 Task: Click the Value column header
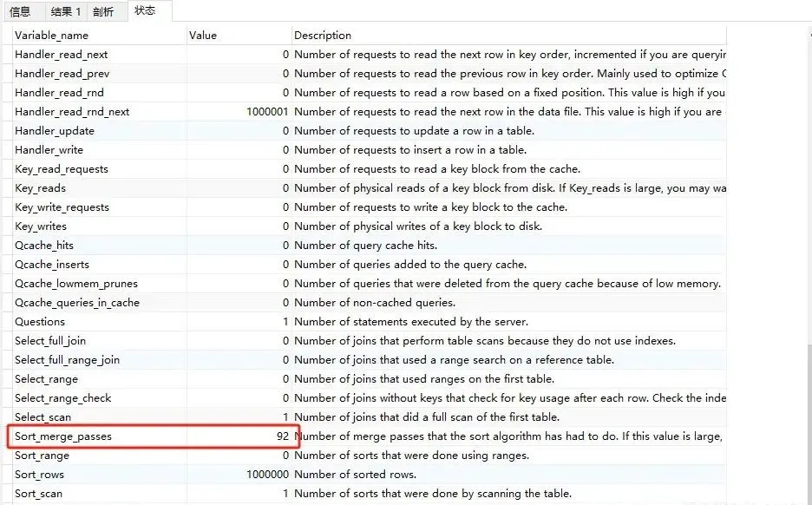tap(203, 36)
